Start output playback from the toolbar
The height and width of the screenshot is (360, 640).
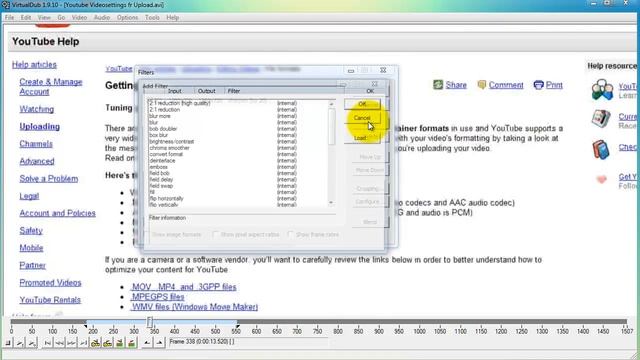[x=31, y=343]
